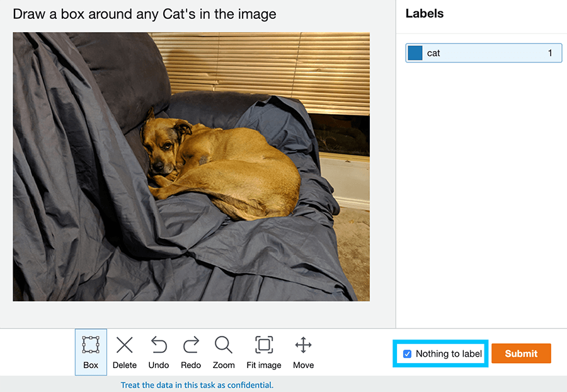Redo the previous annotation action
Viewport: 567px width, 392px height.
point(191,352)
